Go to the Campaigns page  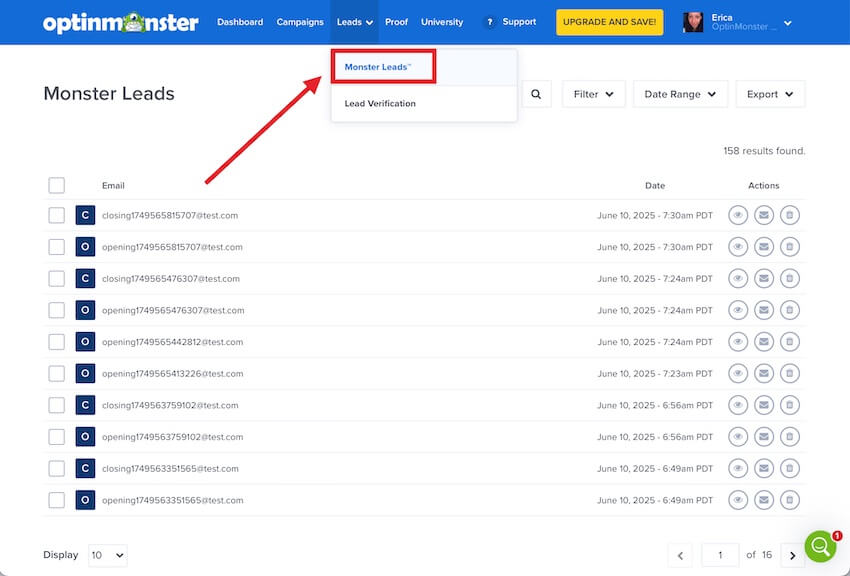[x=300, y=21]
